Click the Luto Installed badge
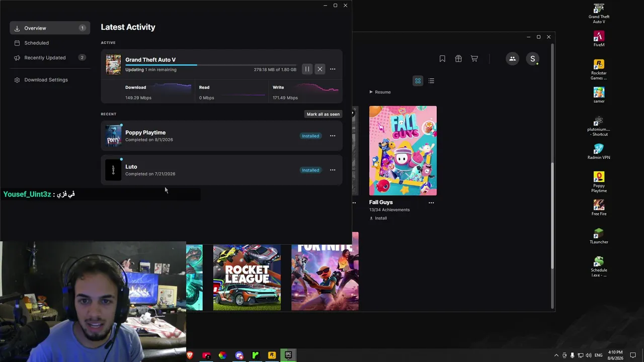This screenshot has width=644, height=362. (310, 170)
